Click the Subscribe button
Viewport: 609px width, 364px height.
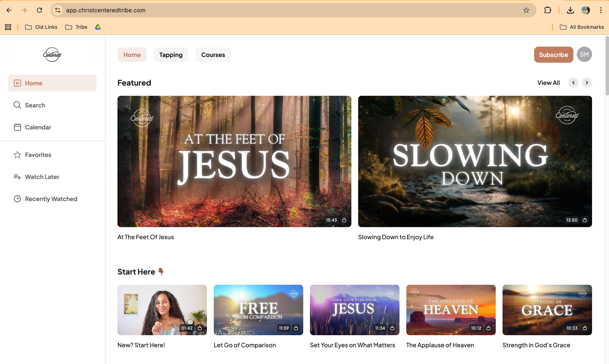pyautogui.click(x=553, y=55)
